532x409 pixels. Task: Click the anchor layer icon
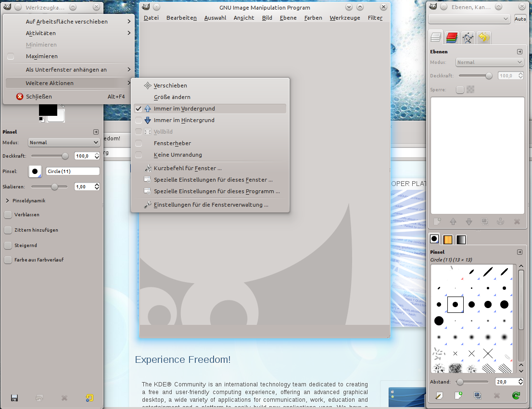click(x=501, y=222)
